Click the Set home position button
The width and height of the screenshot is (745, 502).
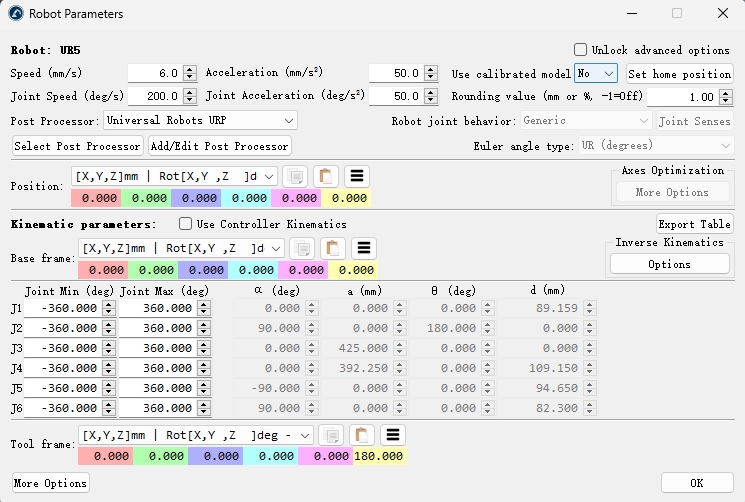tap(679, 73)
